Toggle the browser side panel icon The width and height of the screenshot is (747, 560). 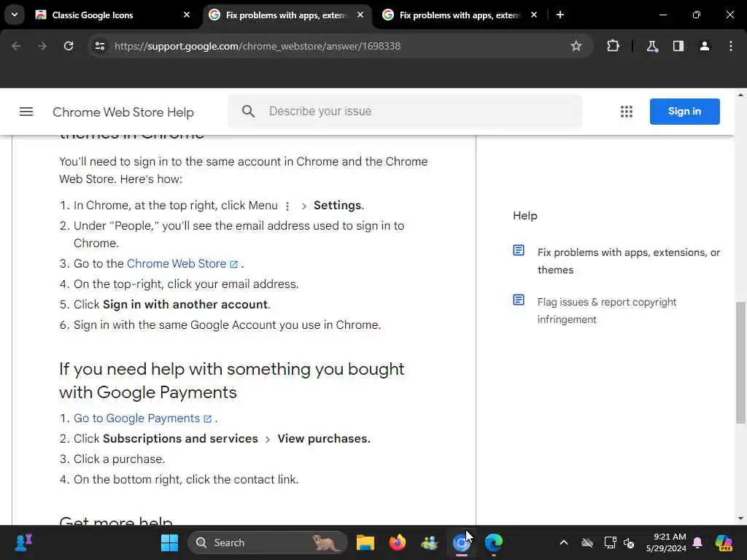point(678,46)
